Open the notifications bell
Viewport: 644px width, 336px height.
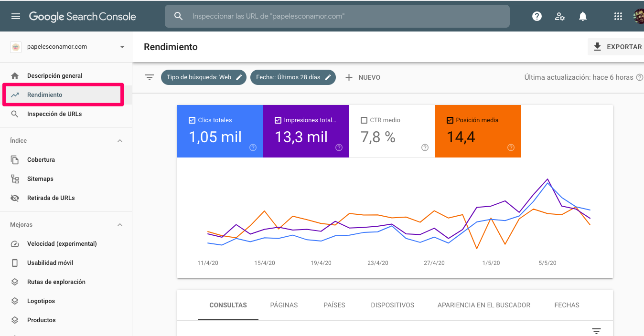coord(583,16)
